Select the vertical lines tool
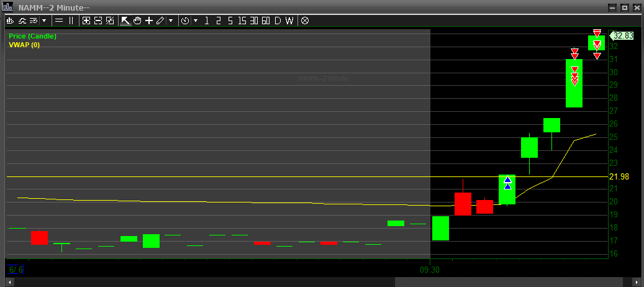The height and width of the screenshot is (287, 644). click(x=71, y=20)
